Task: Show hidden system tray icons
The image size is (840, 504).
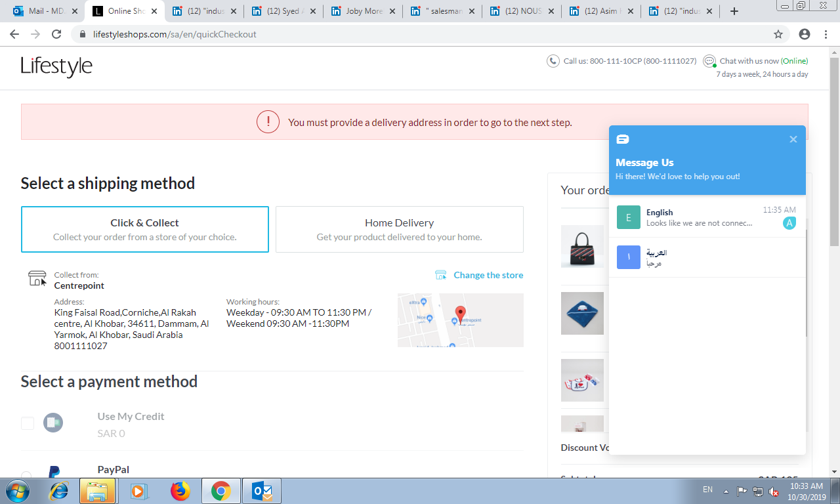Action: click(726, 491)
